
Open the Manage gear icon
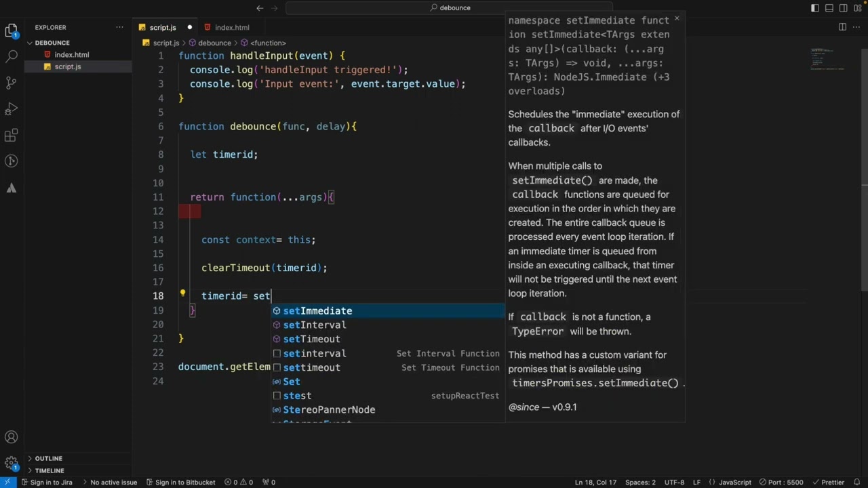pyautogui.click(x=12, y=464)
